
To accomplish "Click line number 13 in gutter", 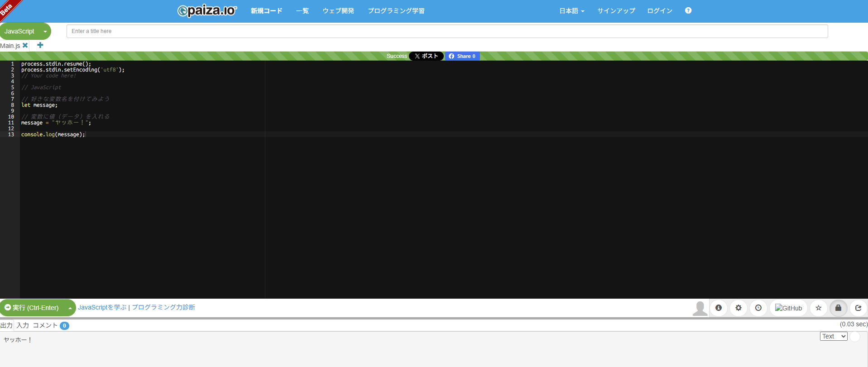I will pyautogui.click(x=11, y=134).
